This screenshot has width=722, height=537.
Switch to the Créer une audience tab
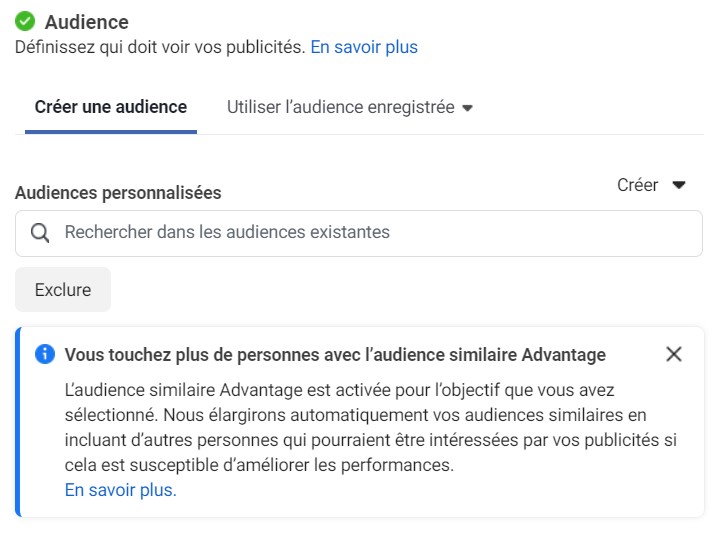click(111, 107)
